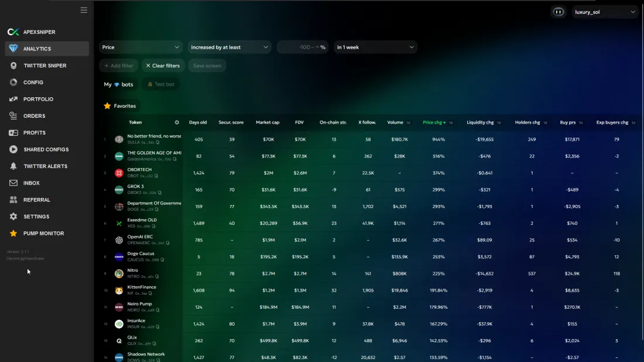Click the token table settings gear
The width and height of the screenshot is (644, 362).
point(177,122)
